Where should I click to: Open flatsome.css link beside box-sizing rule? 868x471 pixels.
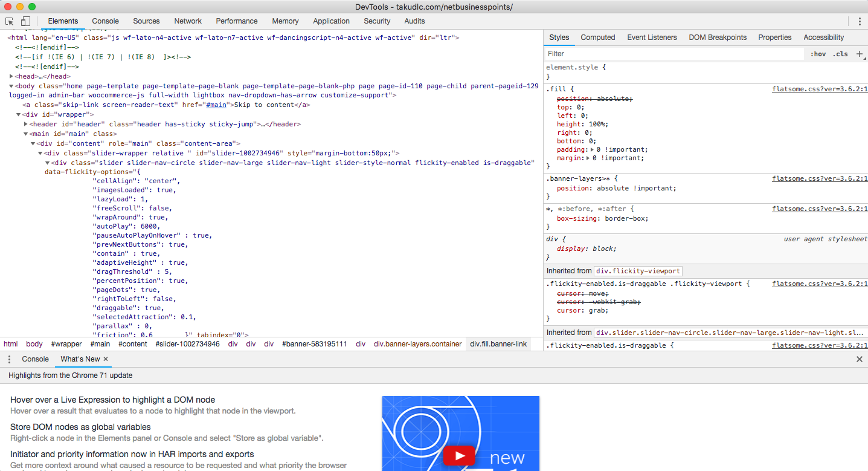point(820,209)
